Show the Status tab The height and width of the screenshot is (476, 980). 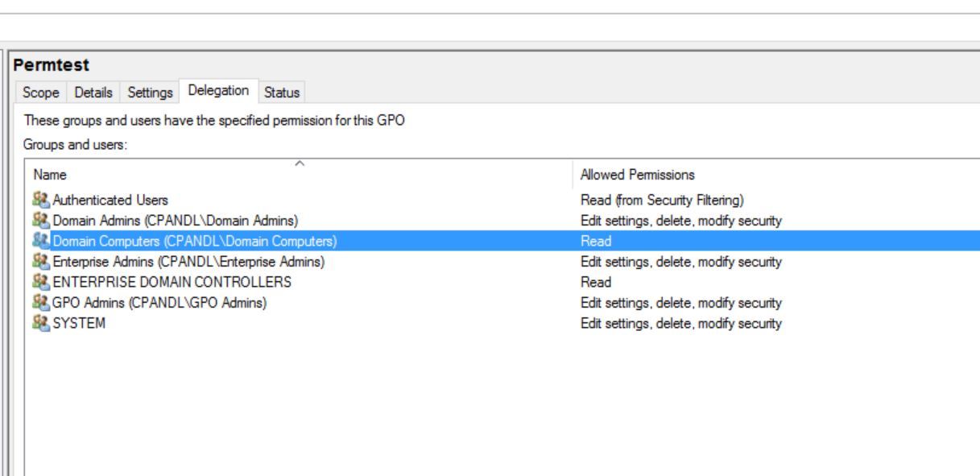click(282, 93)
